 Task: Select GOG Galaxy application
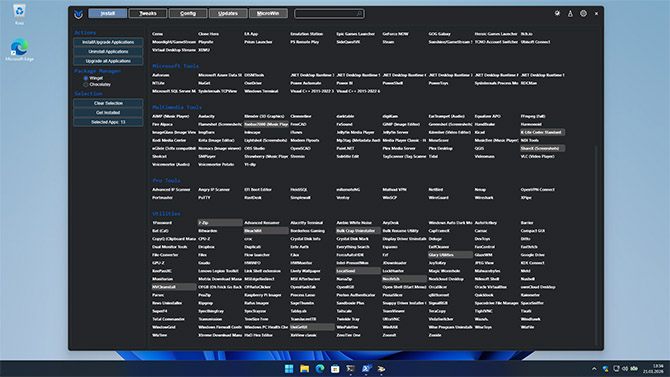(x=440, y=34)
